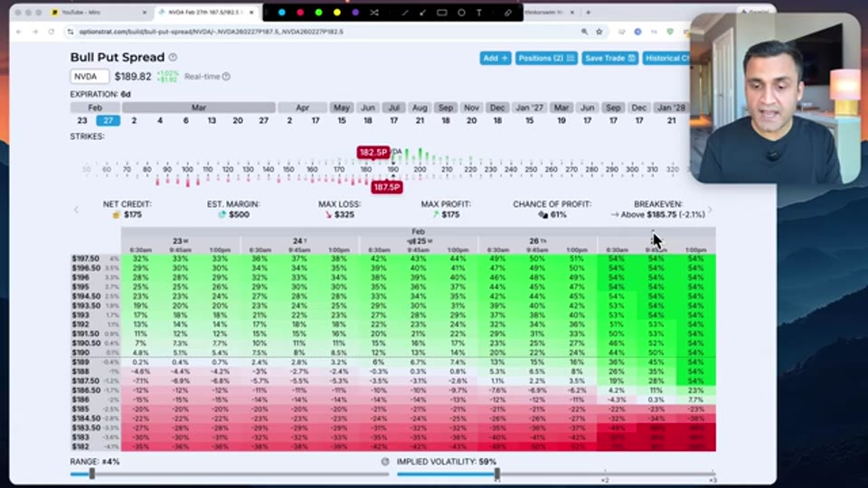
Task: Choose expiration 15 under May
Action: pyautogui.click(x=342, y=120)
